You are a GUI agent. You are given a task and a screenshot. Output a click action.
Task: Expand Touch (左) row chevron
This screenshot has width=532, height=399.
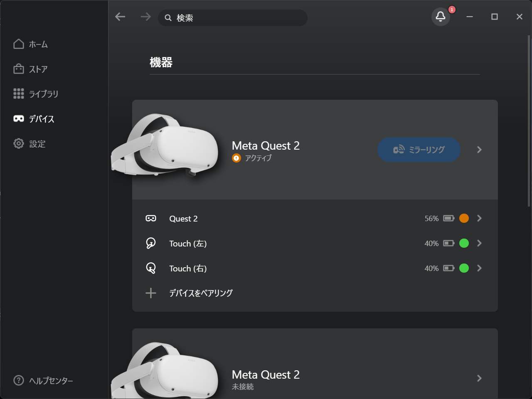[479, 243]
